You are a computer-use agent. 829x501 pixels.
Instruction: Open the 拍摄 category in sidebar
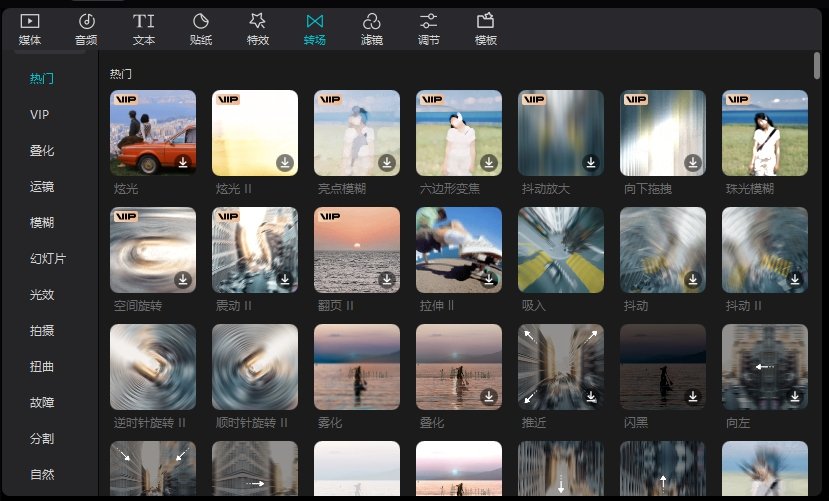42,330
